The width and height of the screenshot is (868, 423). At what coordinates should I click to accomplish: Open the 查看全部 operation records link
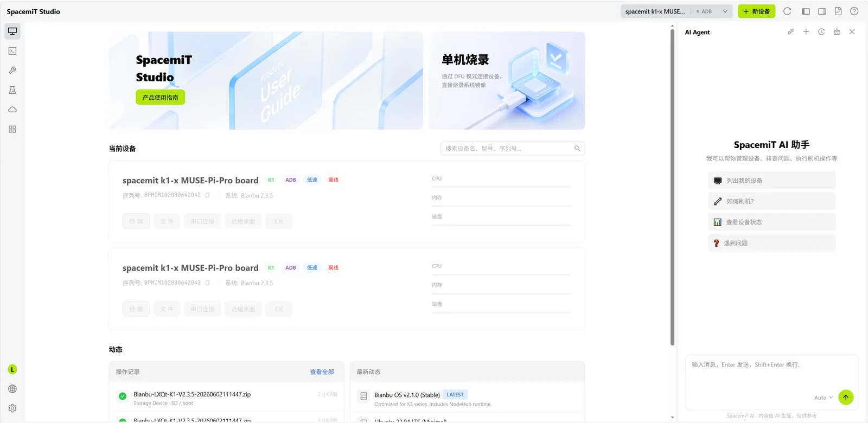(322, 372)
